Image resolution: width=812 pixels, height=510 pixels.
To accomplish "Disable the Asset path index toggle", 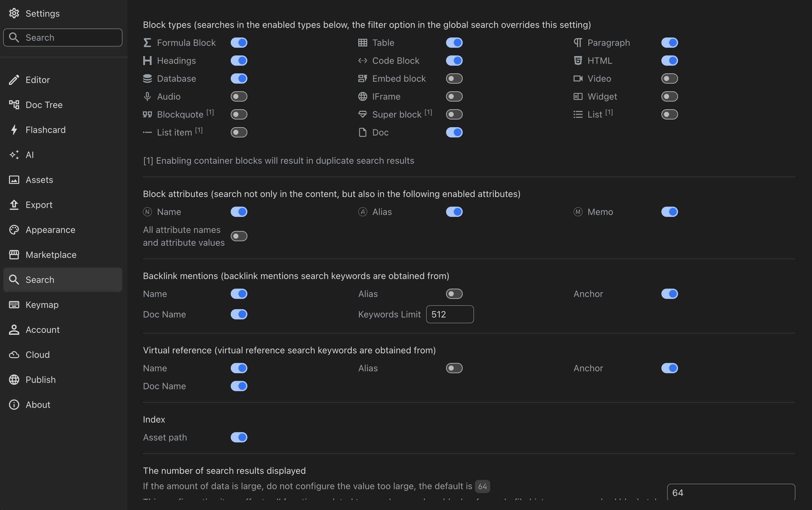I will coord(239,437).
